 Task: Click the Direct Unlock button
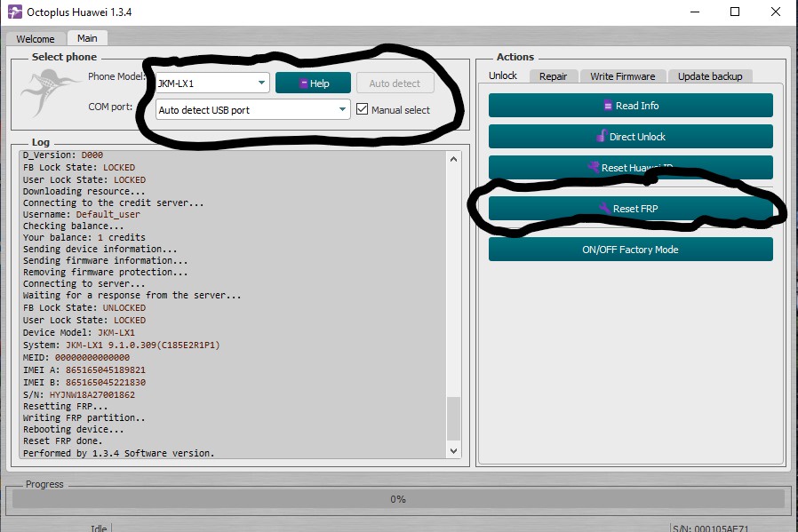pyautogui.click(x=631, y=136)
